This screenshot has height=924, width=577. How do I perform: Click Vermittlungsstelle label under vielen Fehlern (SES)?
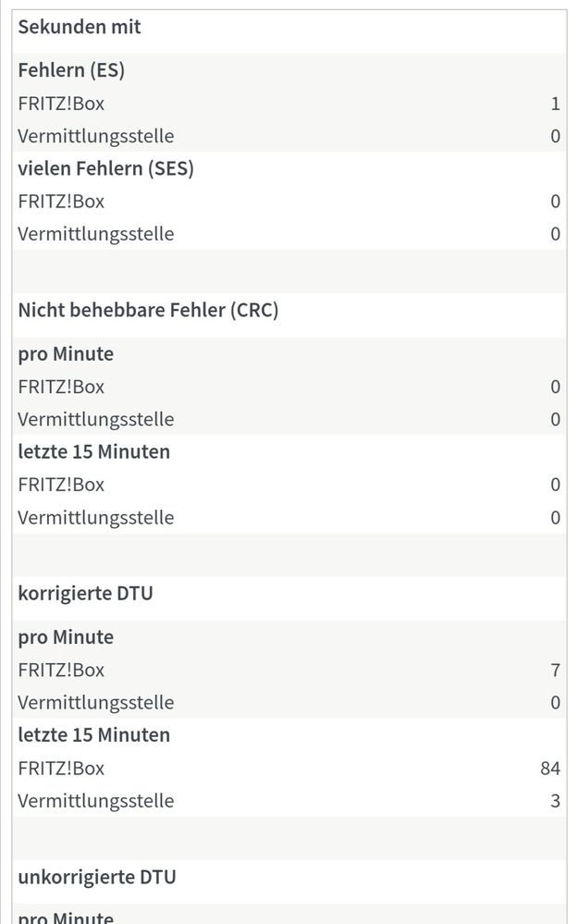pos(95,234)
